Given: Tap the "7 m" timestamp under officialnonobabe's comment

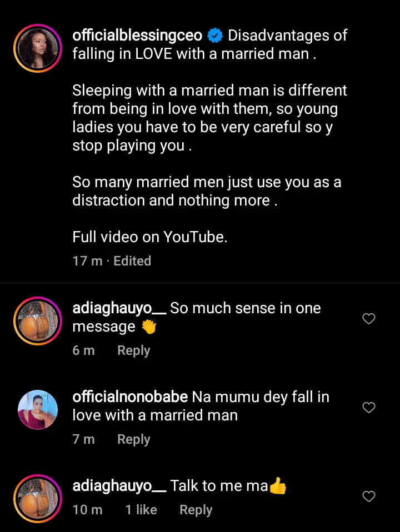Looking at the screenshot, I should pos(83,439).
